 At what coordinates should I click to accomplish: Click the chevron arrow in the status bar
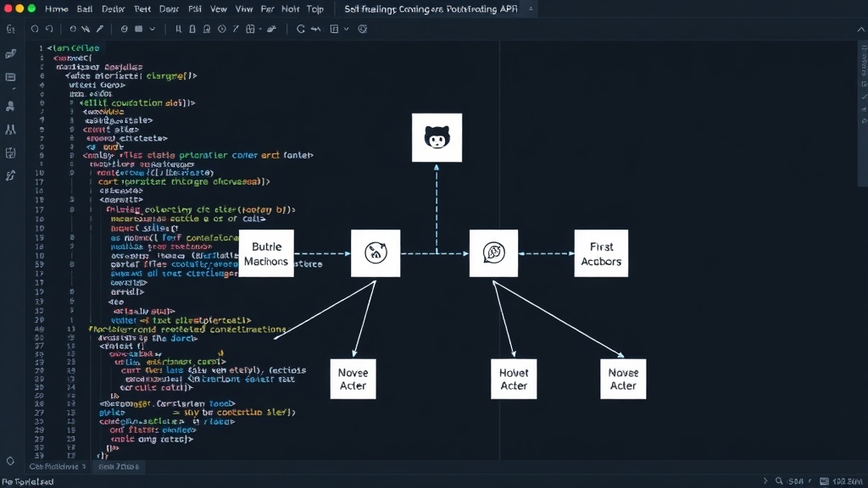(765, 481)
